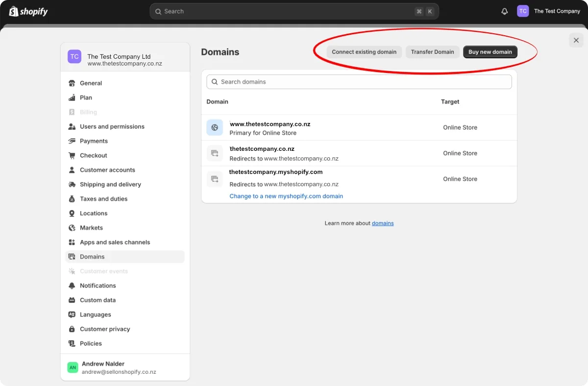Click the Plan chart icon
Image resolution: width=588 pixels, height=386 pixels.
click(72, 97)
